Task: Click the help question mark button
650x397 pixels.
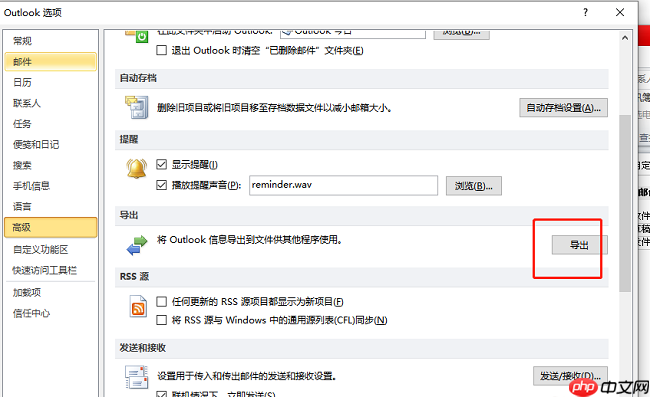Action: pyautogui.click(x=585, y=12)
